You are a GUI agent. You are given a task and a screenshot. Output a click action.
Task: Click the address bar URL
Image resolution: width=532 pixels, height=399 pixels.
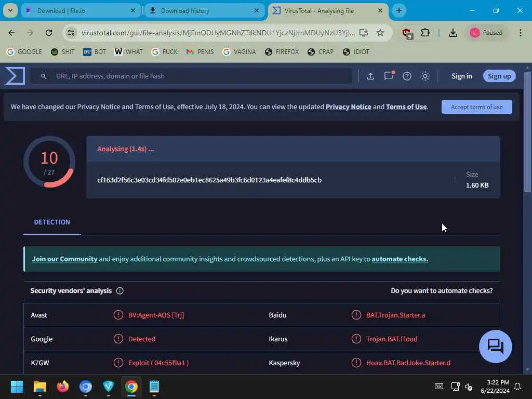pyautogui.click(x=218, y=33)
